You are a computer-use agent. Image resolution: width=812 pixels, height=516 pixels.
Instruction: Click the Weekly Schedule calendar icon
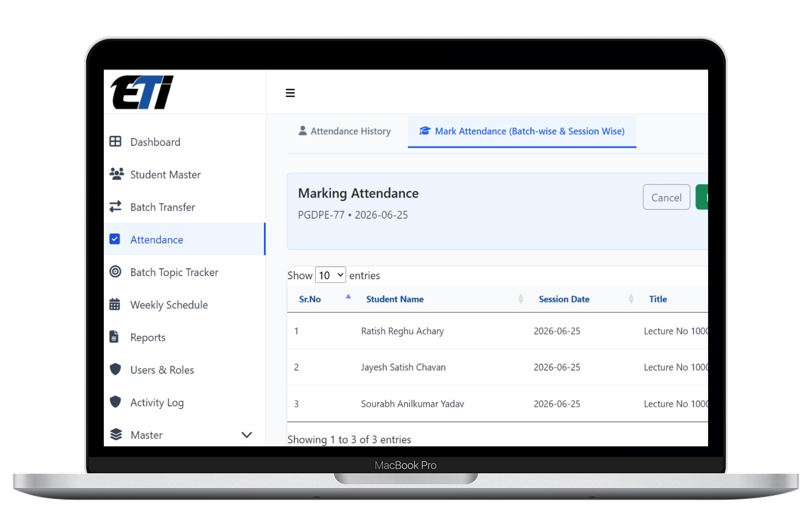tap(115, 304)
